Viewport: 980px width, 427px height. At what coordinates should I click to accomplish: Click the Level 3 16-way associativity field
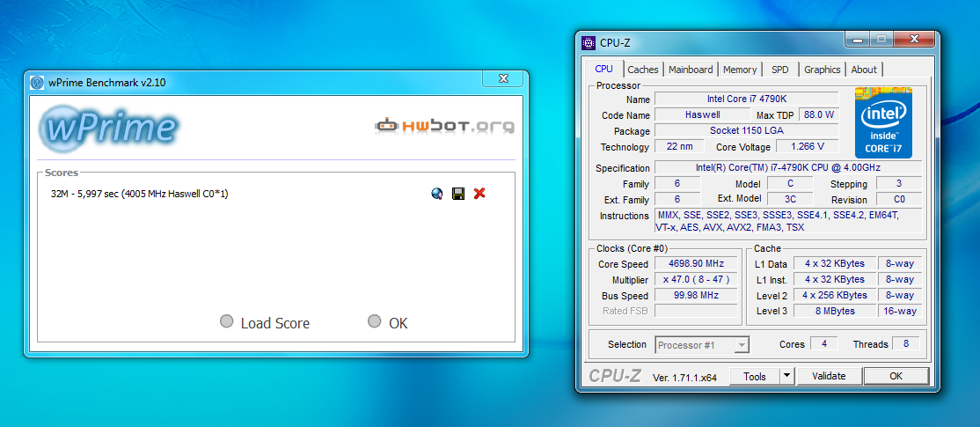pyautogui.click(x=899, y=311)
